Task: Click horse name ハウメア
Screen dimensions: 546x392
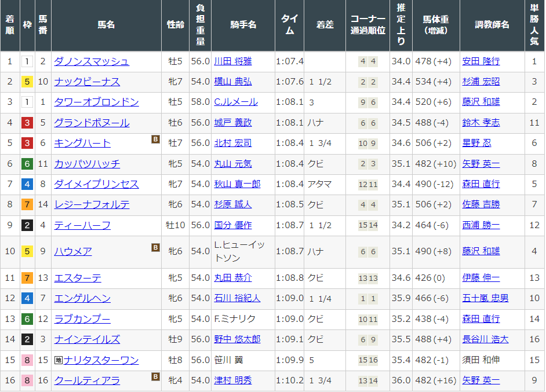Action: click(x=73, y=251)
